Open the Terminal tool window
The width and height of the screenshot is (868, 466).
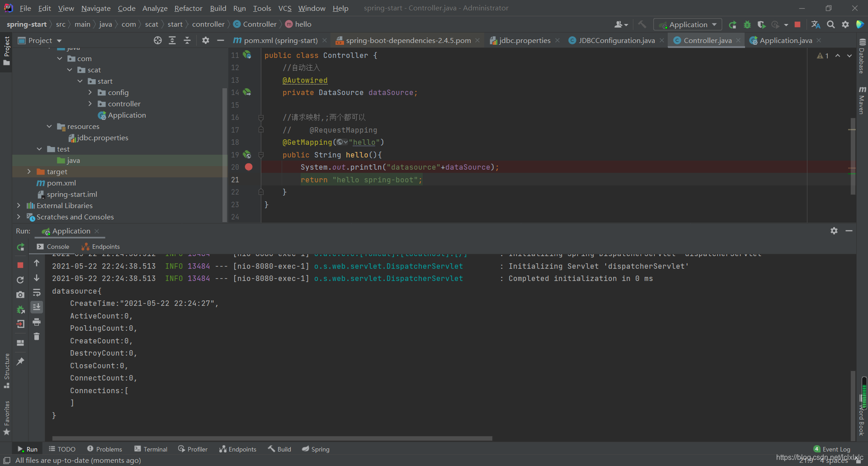click(x=151, y=449)
